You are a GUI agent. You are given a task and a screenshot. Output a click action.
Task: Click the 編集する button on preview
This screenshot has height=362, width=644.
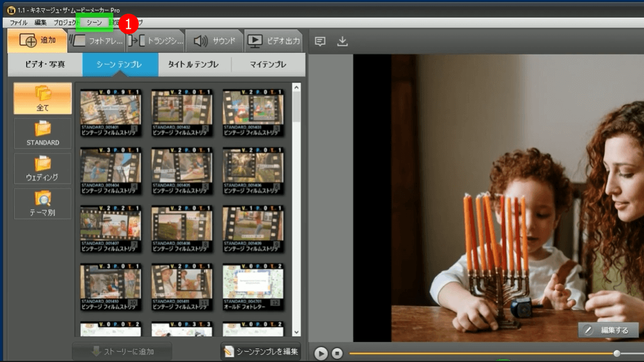pos(608,330)
